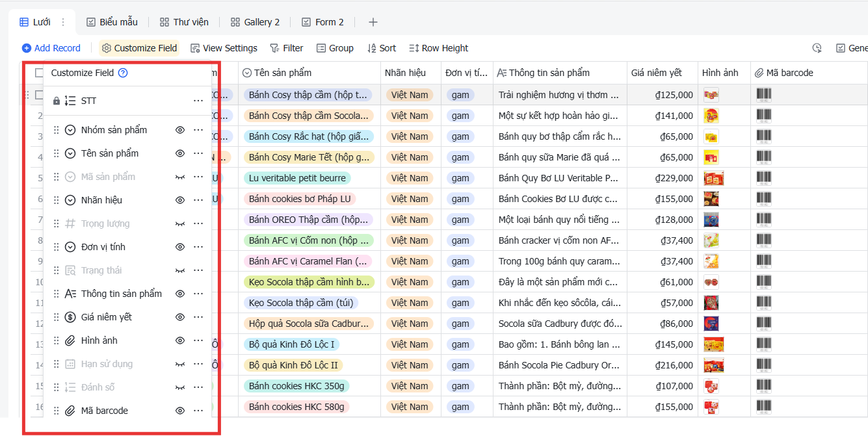Open the Group options
The image size is (868, 436).
pos(335,48)
